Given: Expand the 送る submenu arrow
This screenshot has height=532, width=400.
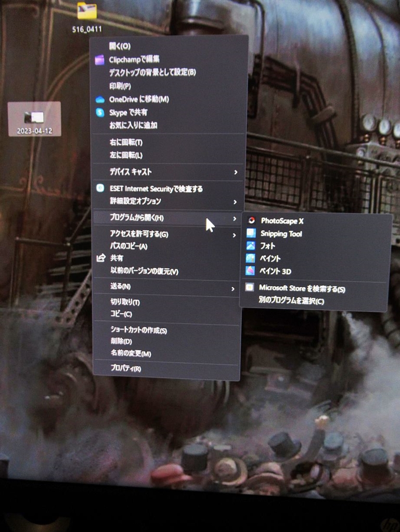Looking at the screenshot, I should [x=233, y=289].
